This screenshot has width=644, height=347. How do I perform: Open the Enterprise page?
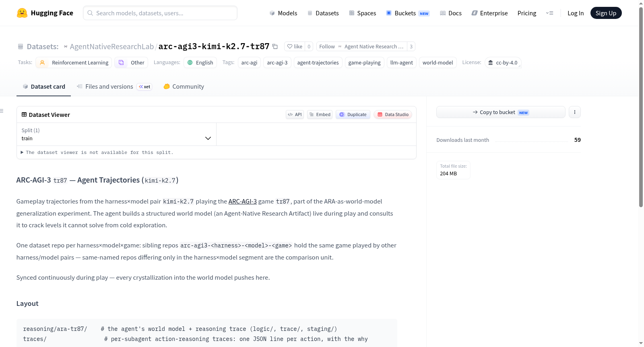[489, 13]
